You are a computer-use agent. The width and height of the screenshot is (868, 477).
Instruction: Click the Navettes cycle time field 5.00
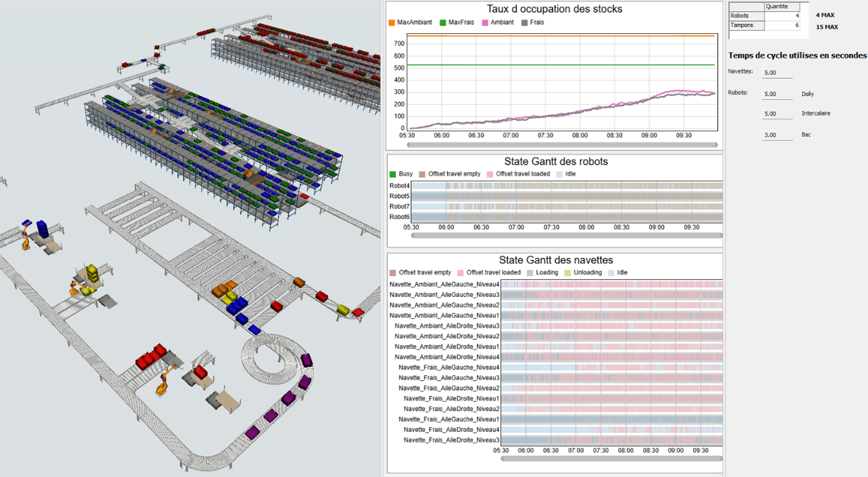[777, 73]
